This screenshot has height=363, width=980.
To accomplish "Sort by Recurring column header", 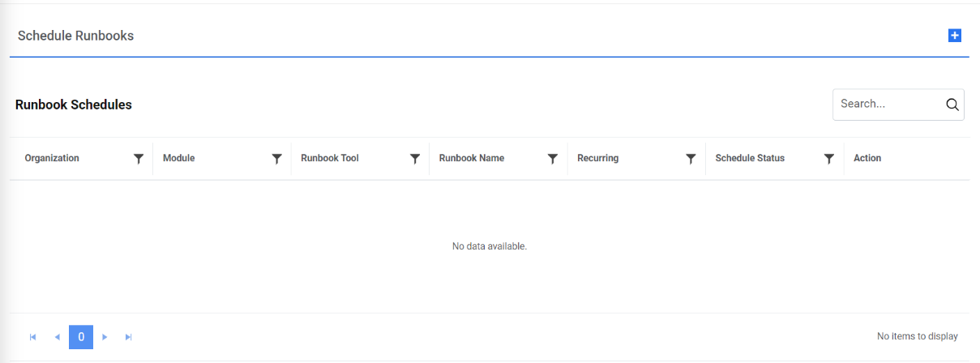I will pos(597,159).
